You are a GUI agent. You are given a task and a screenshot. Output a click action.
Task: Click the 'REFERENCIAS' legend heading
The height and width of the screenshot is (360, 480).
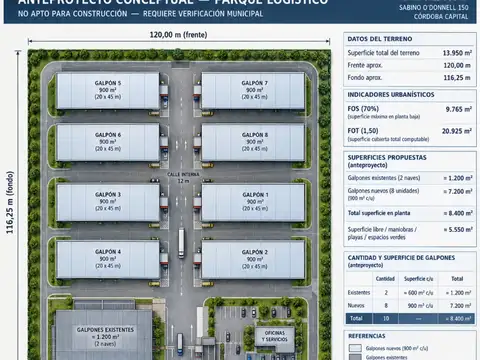(x=367, y=336)
